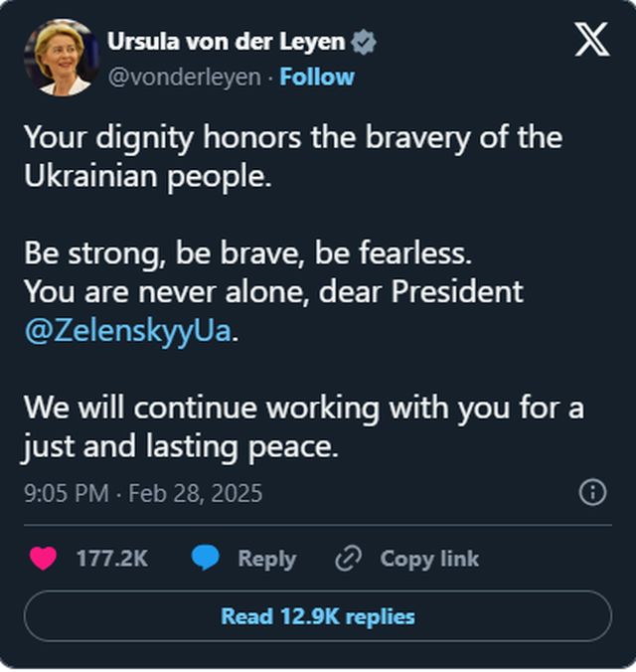This screenshot has height=672, width=636.
Task: Open the 9:05 PM Feb 28, 2025 timestamp
Action: pos(143,493)
